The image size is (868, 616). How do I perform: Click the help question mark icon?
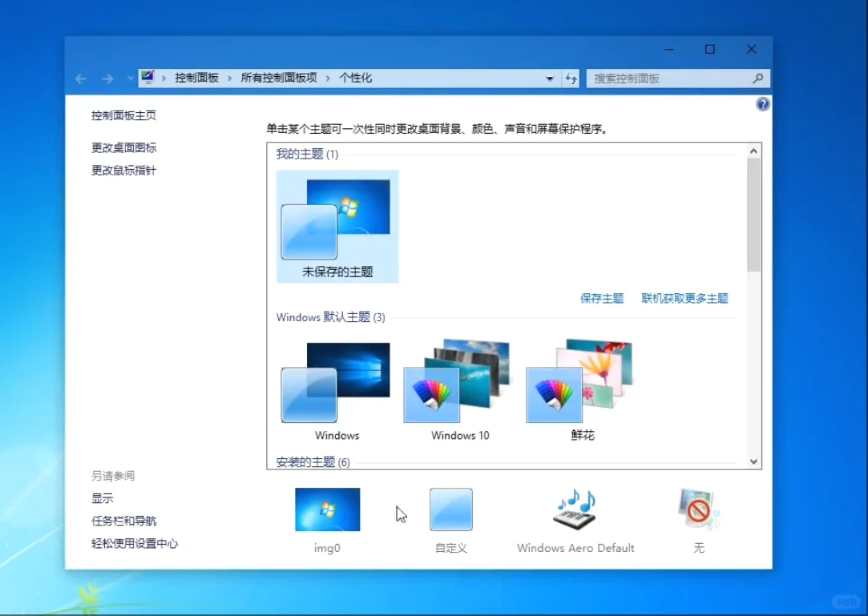[x=762, y=104]
